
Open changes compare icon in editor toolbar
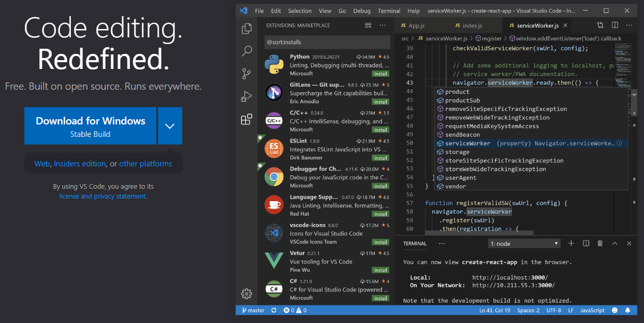pyautogui.click(x=600, y=25)
